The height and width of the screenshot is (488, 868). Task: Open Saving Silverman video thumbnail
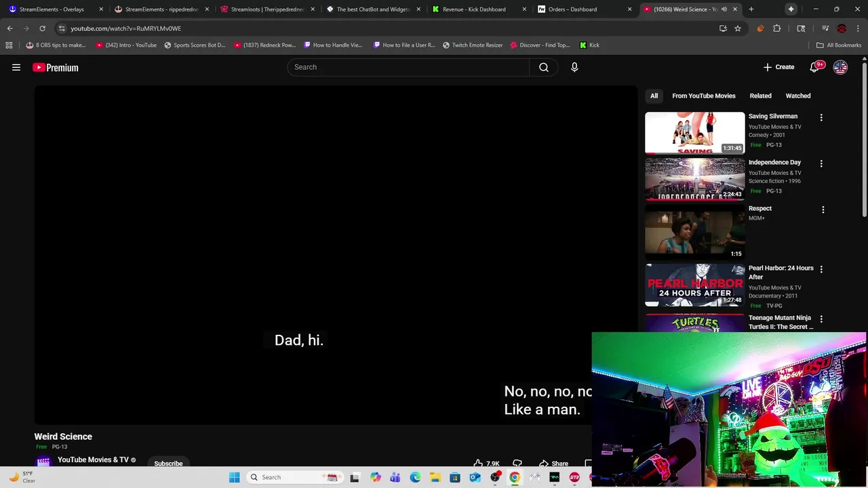point(694,133)
